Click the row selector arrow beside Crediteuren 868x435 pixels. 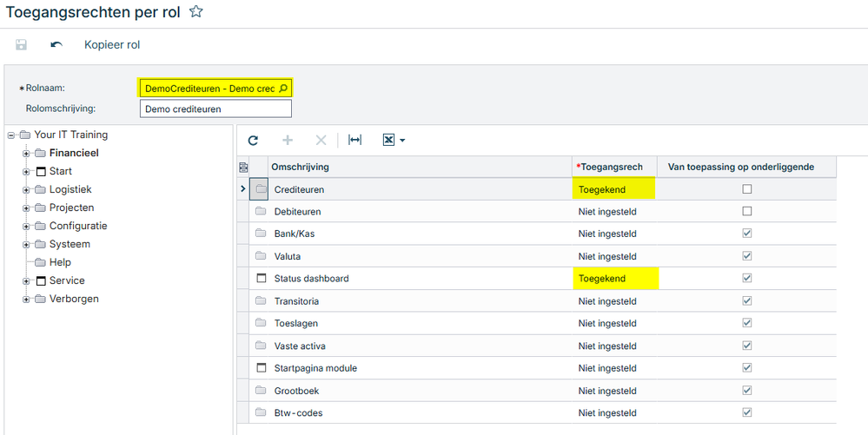tap(242, 189)
